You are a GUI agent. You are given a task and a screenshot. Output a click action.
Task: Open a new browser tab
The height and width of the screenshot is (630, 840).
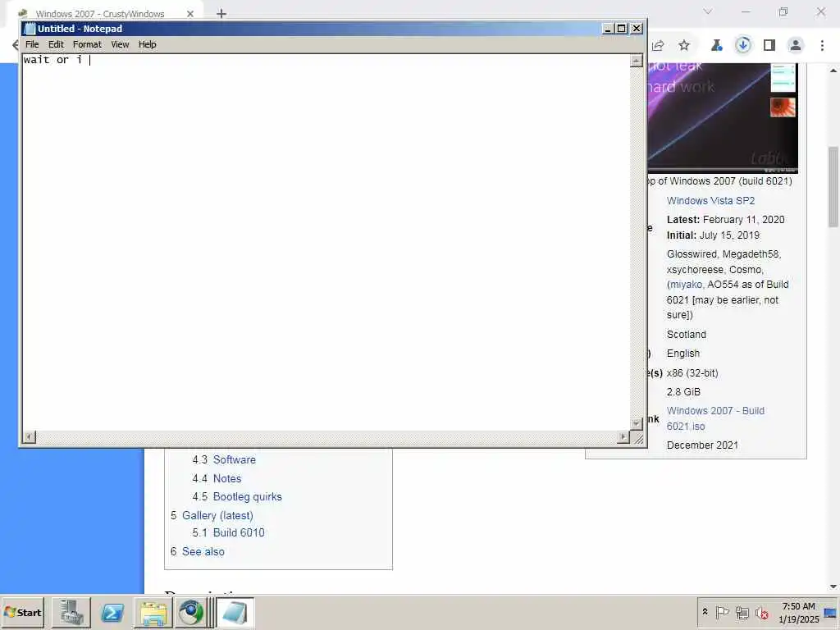[221, 14]
